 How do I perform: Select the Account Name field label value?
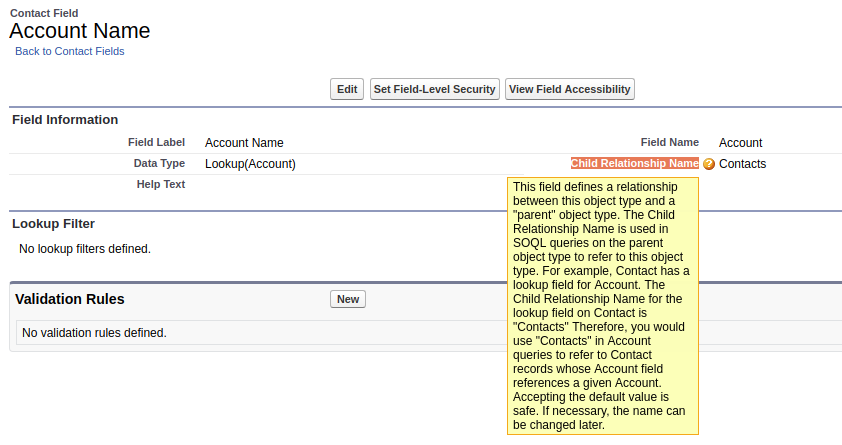(244, 143)
